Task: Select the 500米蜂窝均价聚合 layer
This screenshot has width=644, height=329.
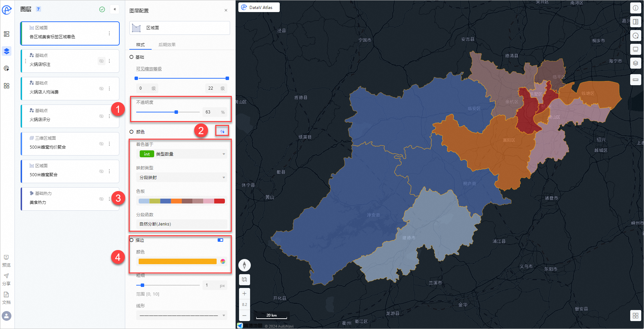Action: 70,144
